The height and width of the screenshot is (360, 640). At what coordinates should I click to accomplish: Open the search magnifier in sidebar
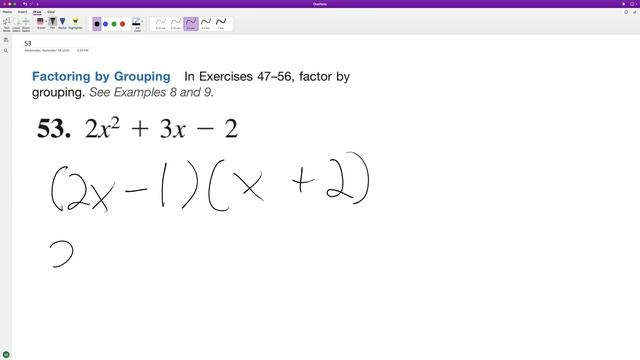tap(6, 51)
